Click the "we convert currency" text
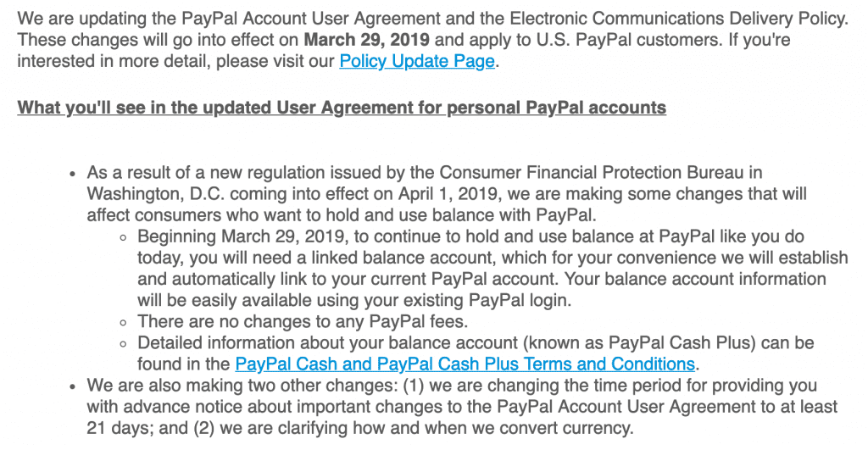Screen dimensions: 868x450 (558, 429)
